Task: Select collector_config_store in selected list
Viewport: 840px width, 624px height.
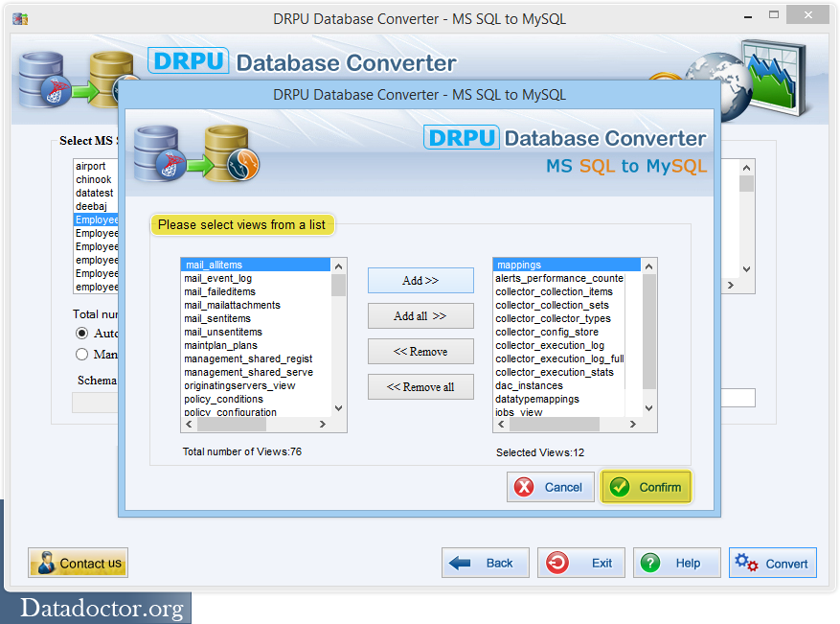Action: [x=559, y=332]
